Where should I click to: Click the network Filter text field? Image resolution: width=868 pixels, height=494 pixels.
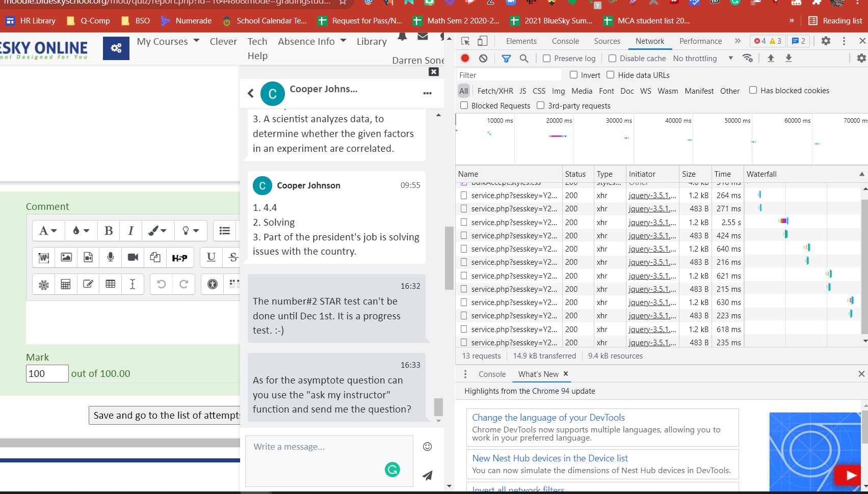coord(509,75)
